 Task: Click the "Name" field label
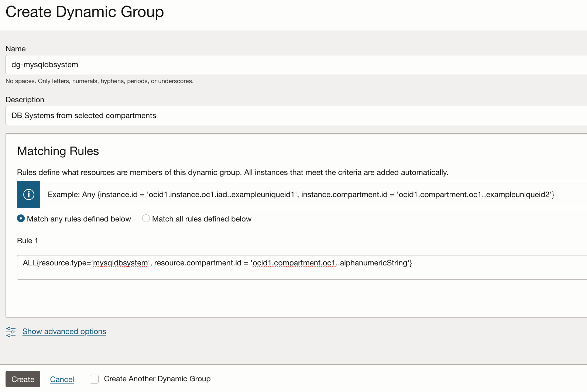pos(16,49)
